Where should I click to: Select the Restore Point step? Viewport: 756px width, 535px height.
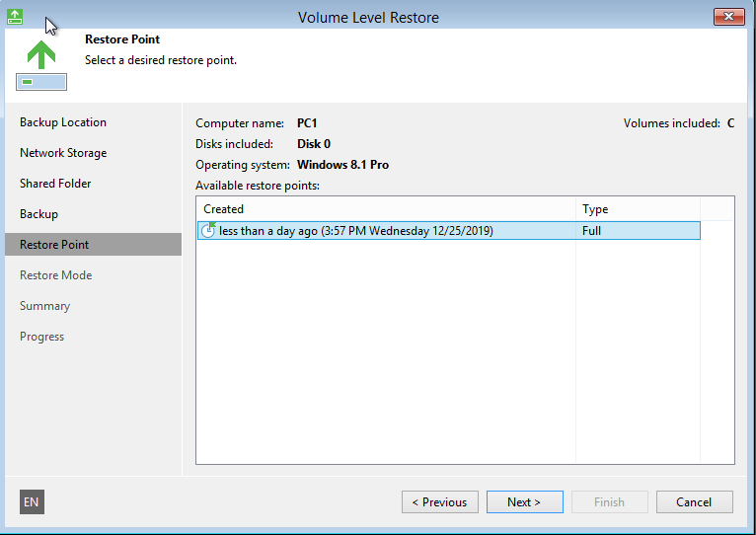(x=93, y=245)
